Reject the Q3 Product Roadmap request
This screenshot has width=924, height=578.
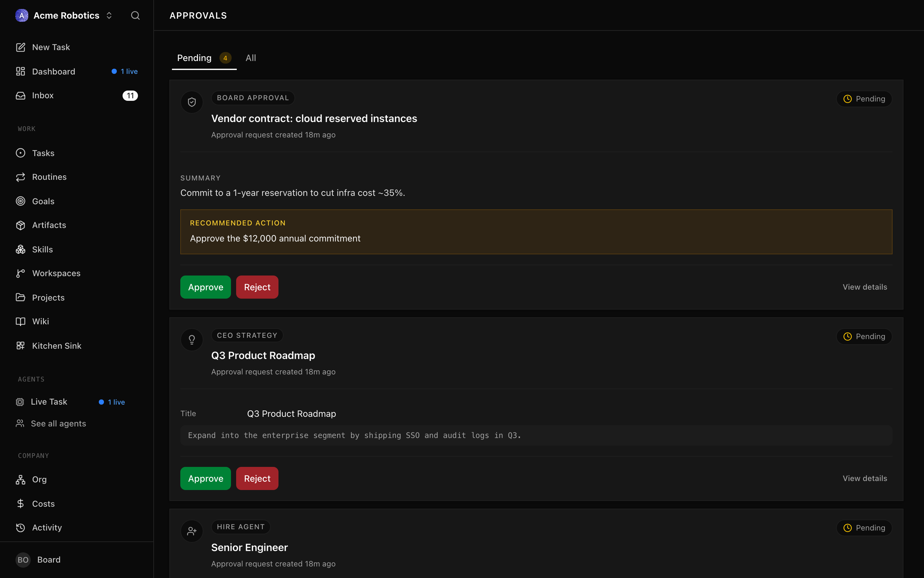pyautogui.click(x=257, y=478)
